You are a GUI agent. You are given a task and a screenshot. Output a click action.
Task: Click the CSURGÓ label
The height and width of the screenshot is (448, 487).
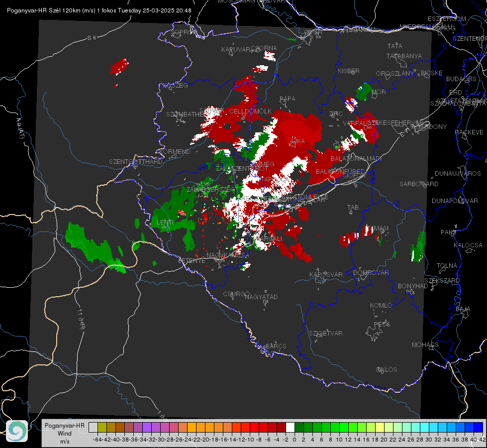(236, 294)
